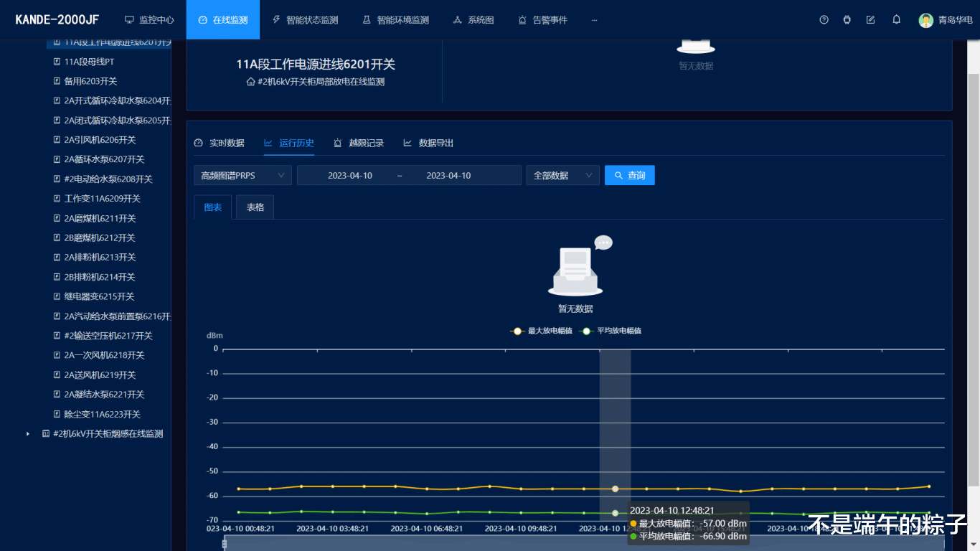This screenshot has width=980, height=551.
Task: Expand the #2机6kV开关柜烟感在线监测 tree node
Action: [x=28, y=434]
